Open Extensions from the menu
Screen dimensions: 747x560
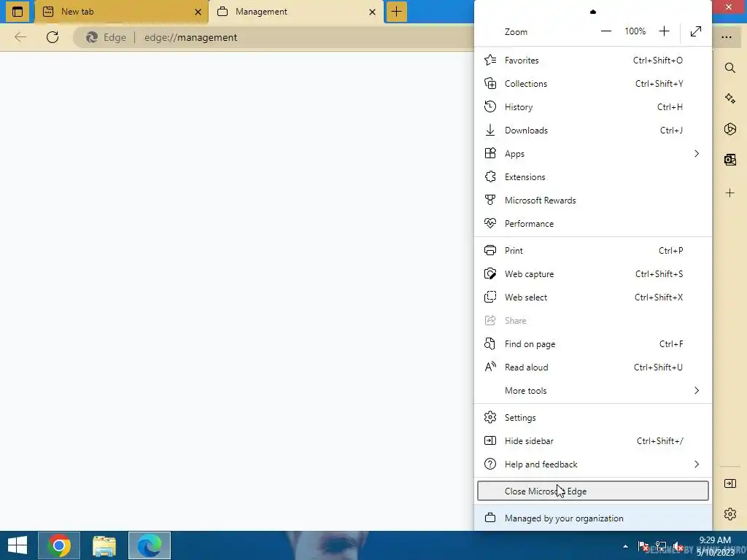click(592, 177)
